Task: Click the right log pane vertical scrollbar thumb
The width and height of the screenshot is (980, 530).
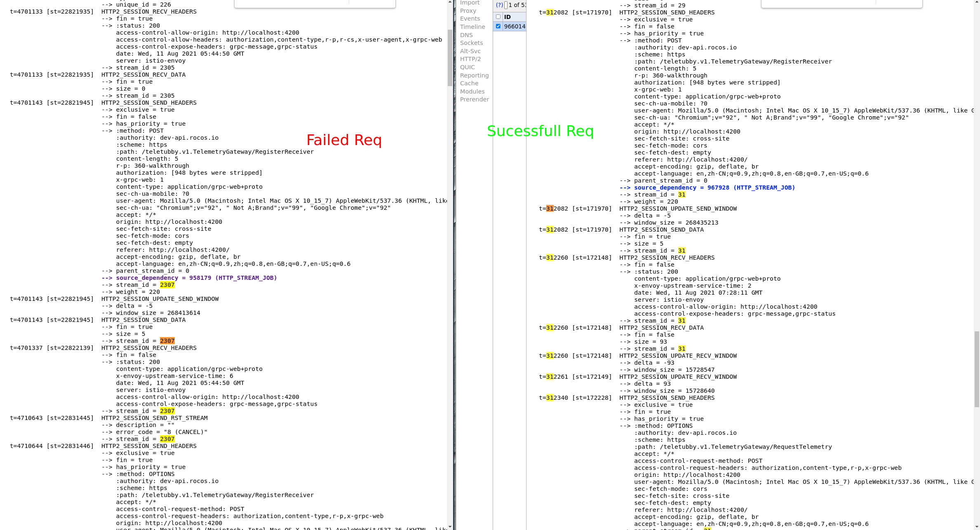Action: 977,369
